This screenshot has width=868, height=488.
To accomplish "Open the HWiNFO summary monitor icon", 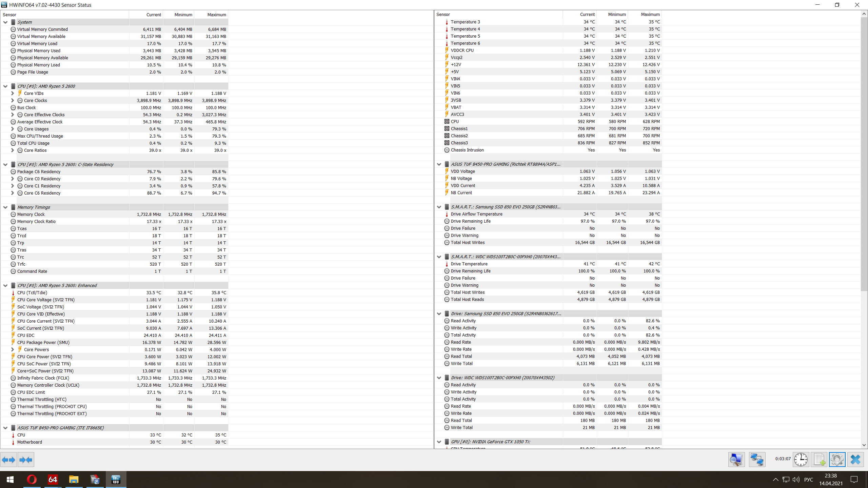I will click(x=736, y=460).
